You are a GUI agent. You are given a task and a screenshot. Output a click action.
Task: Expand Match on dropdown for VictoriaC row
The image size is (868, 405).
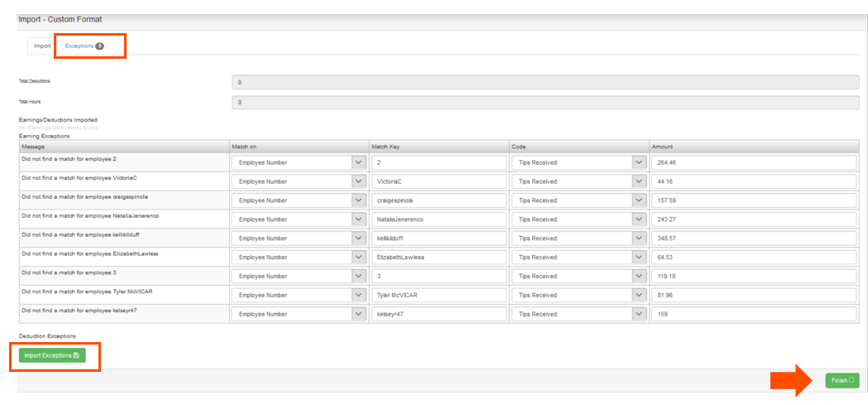coord(299,181)
